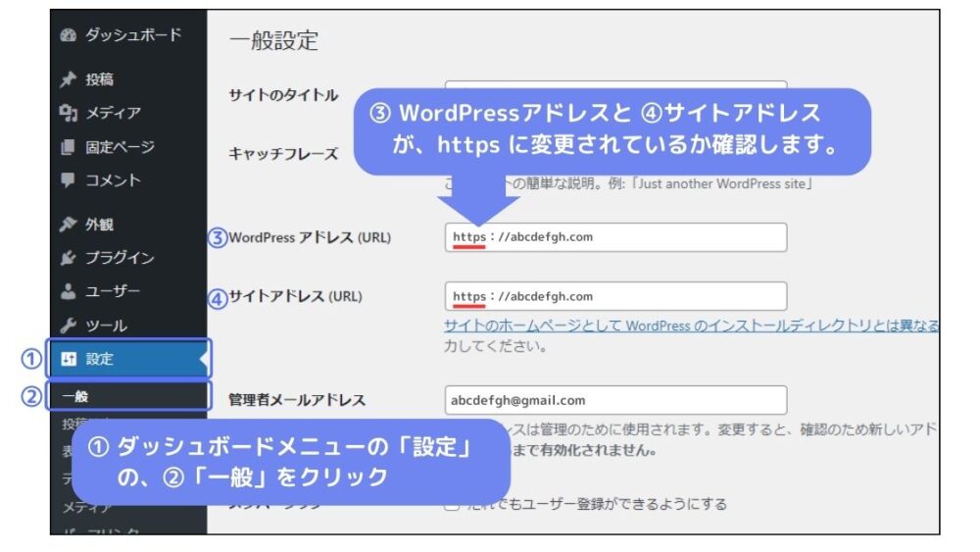Click the WordPress アドレス (URL) label
This screenshot has height=552, width=980.
coord(310,237)
